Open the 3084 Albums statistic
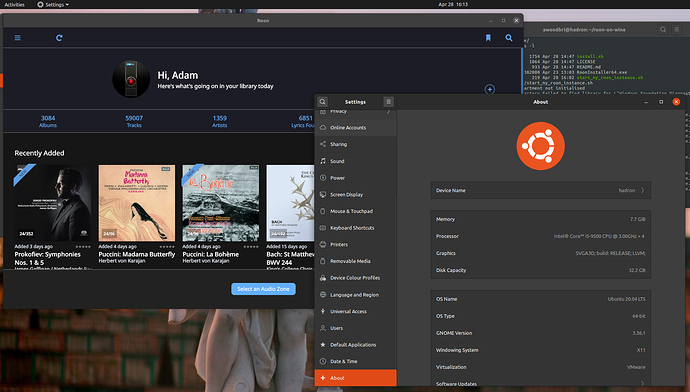The width and height of the screenshot is (690, 392). (48, 121)
